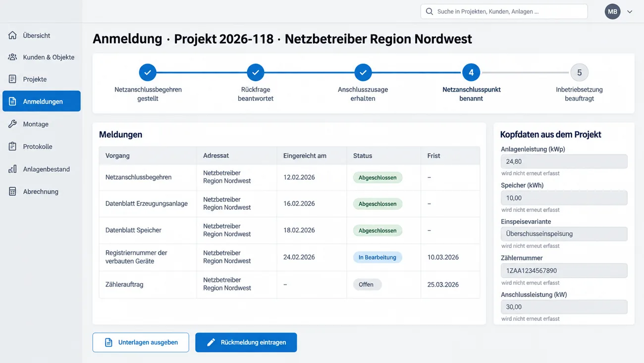Screen dimensions: 644x363
Task: Click the Übersicht home icon
Action: click(12, 35)
